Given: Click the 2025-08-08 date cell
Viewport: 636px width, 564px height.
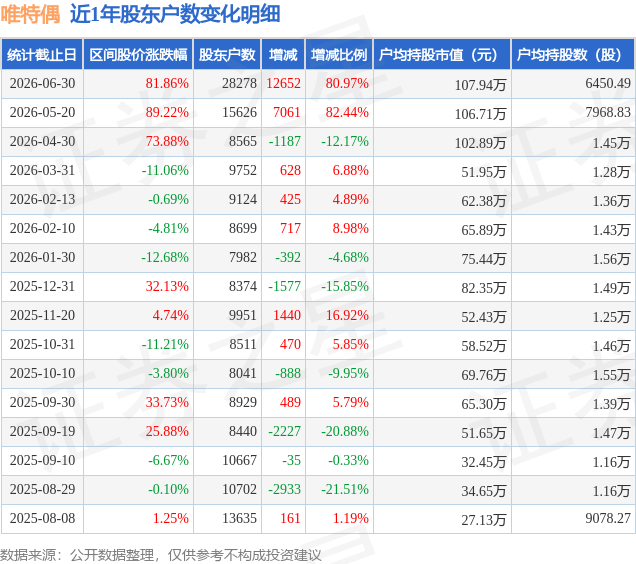Looking at the screenshot, I should click(x=42, y=519).
